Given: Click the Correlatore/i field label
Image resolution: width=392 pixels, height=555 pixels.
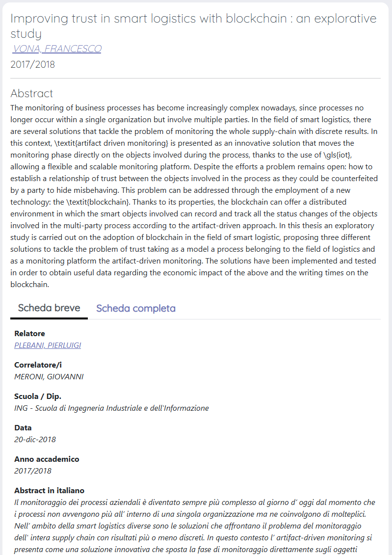Looking at the screenshot, I should pos(38,365).
